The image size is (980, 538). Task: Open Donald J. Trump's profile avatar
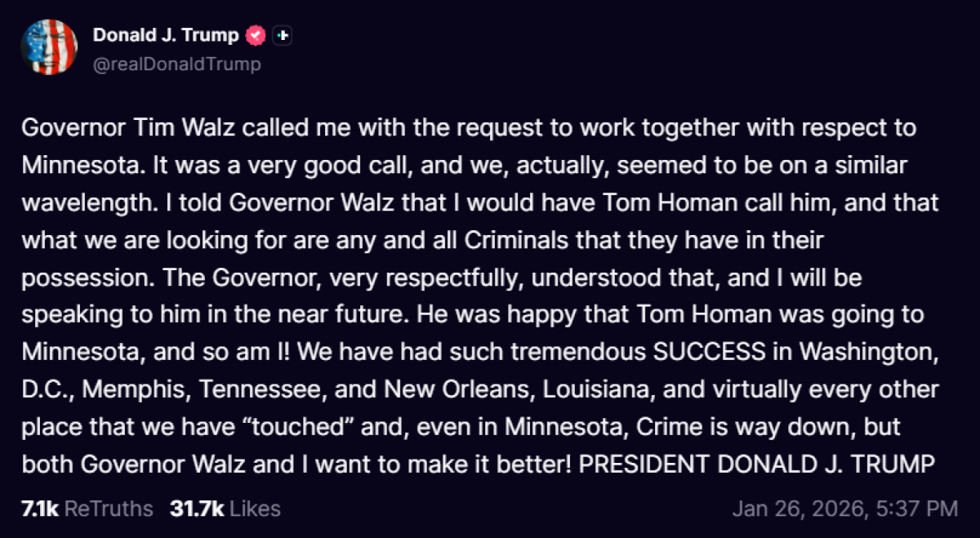[49, 47]
